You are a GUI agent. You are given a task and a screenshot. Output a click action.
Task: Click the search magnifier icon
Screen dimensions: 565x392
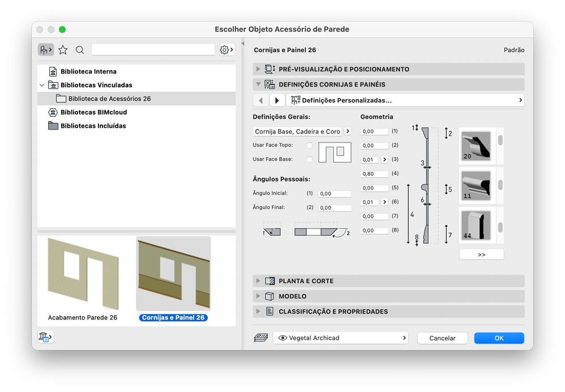80,50
